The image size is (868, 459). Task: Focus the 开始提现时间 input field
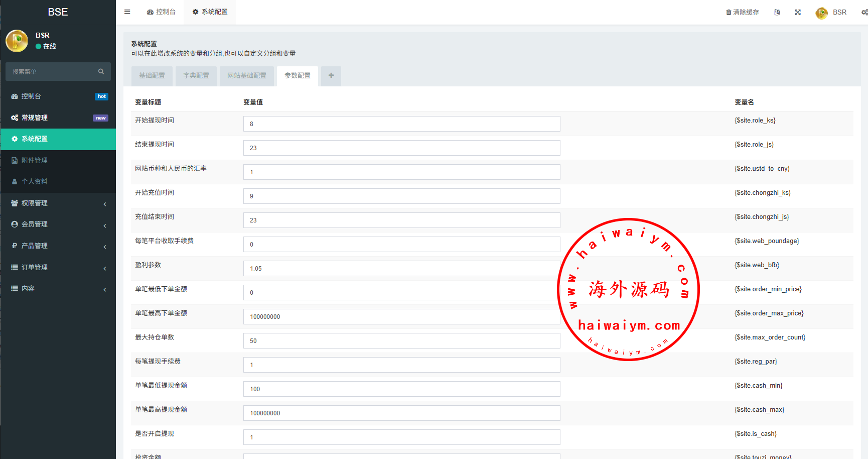click(401, 124)
